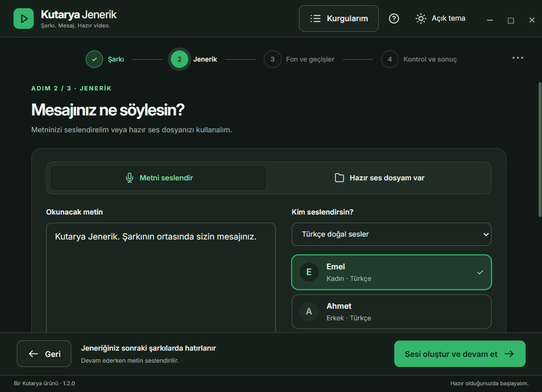Open help via the question mark icon
This screenshot has width=542, height=392.
(394, 18)
